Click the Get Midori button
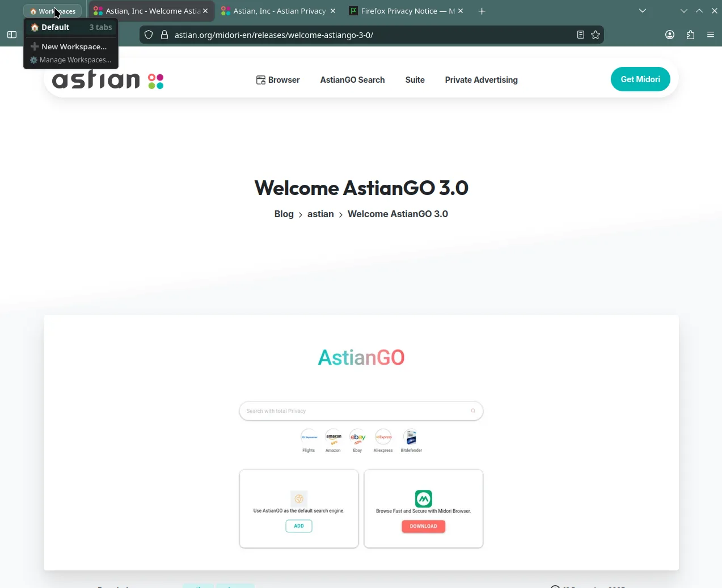The width and height of the screenshot is (722, 588). [640, 79]
